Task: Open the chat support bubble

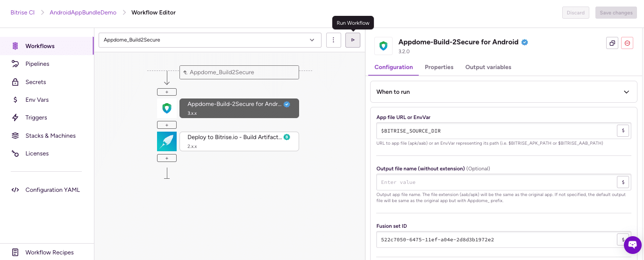Action: [x=632, y=245]
